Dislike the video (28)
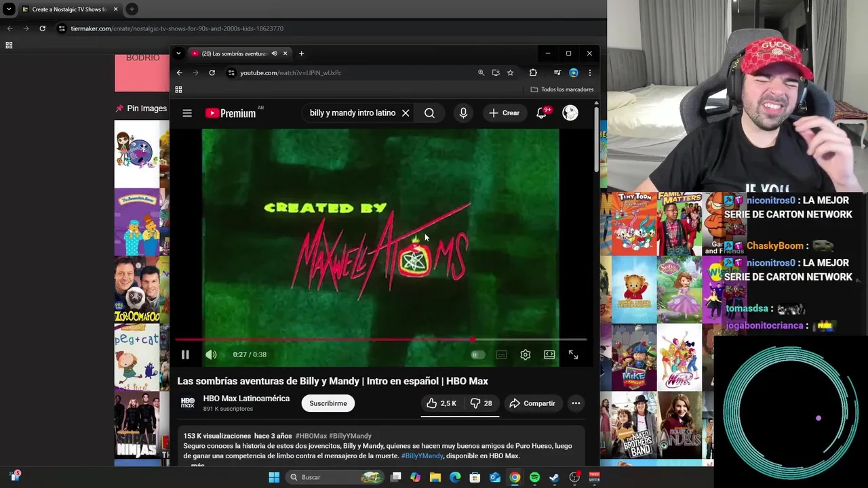 coord(481,403)
